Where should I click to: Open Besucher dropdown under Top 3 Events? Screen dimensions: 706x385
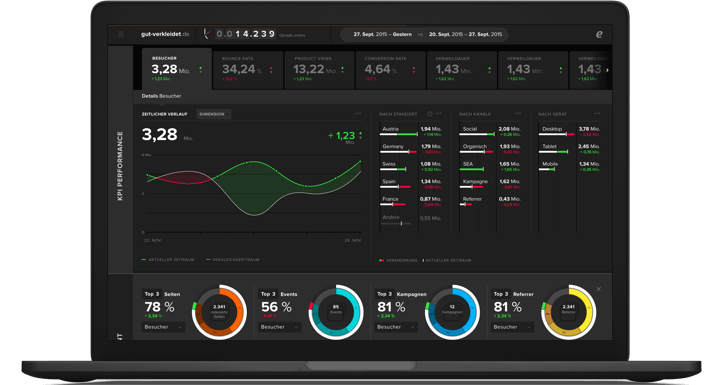point(280,327)
